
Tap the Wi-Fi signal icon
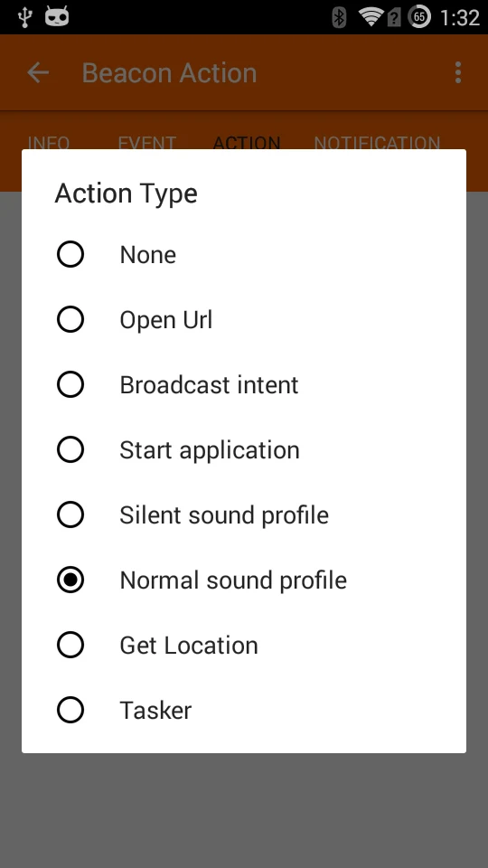pyautogui.click(x=371, y=16)
